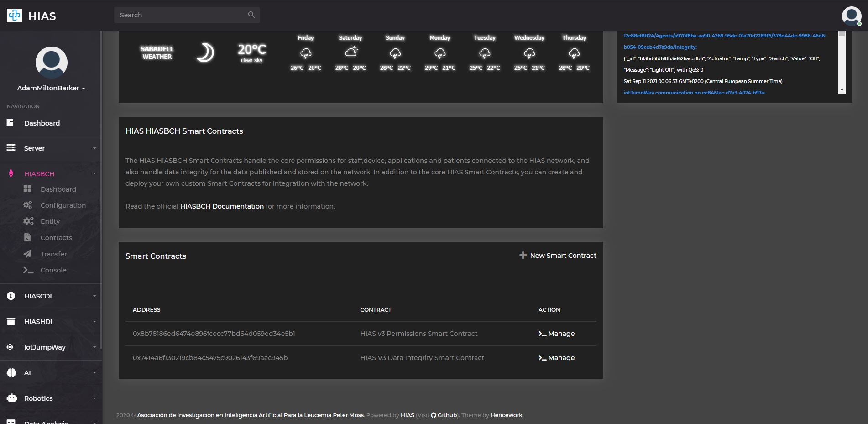Image resolution: width=868 pixels, height=424 pixels.
Task: Click the Monday forecast rain icon
Action: (x=440, y=53)
